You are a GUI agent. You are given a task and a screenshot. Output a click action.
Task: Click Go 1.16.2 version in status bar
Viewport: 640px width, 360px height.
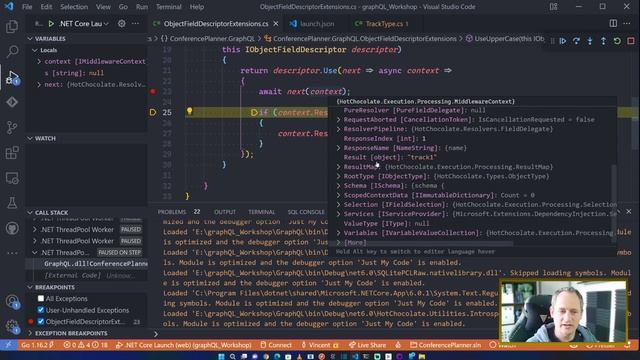click(38, 345)
